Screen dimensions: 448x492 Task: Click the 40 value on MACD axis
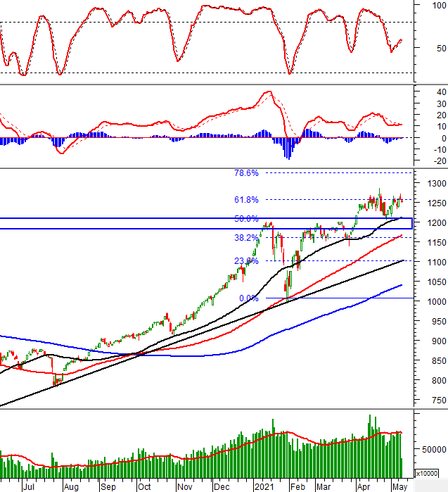point(441,92)
